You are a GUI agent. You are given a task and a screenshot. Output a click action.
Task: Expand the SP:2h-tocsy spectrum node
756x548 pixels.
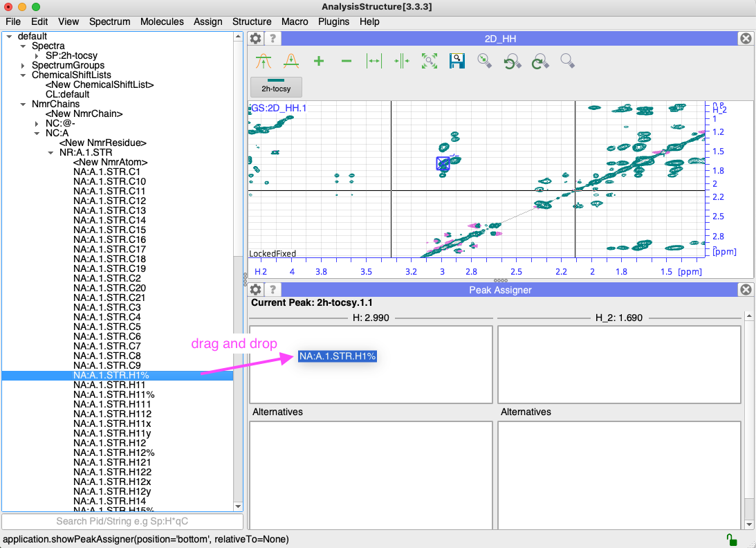[x=37, y=56]
